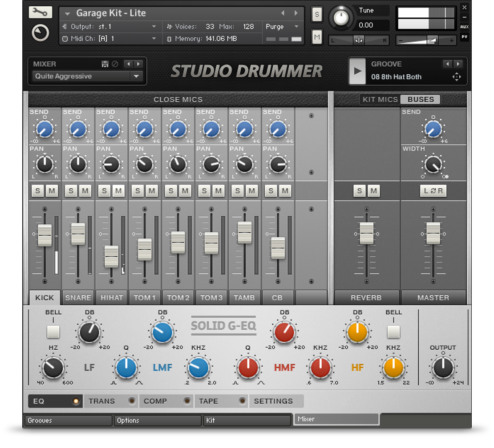This screenshot has height=448, width=494.
Task: Select the TOM 2 channel label
Action: [178, 298]
